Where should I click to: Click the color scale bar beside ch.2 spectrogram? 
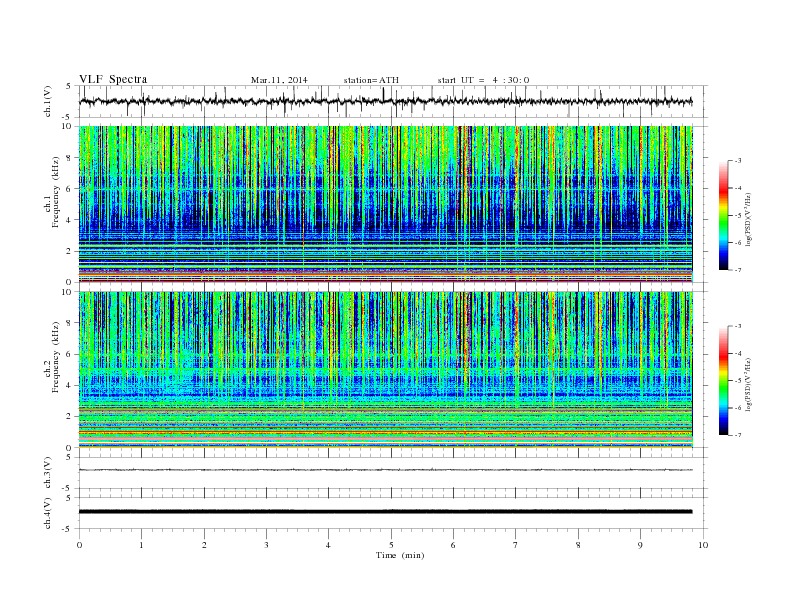tap(723, 380)
